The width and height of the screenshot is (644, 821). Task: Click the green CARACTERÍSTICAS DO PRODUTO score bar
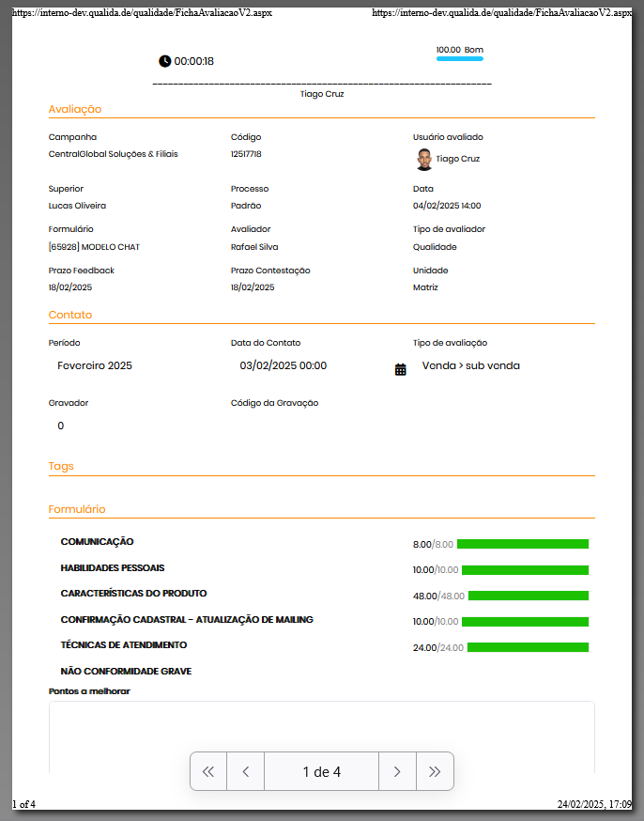528,596
